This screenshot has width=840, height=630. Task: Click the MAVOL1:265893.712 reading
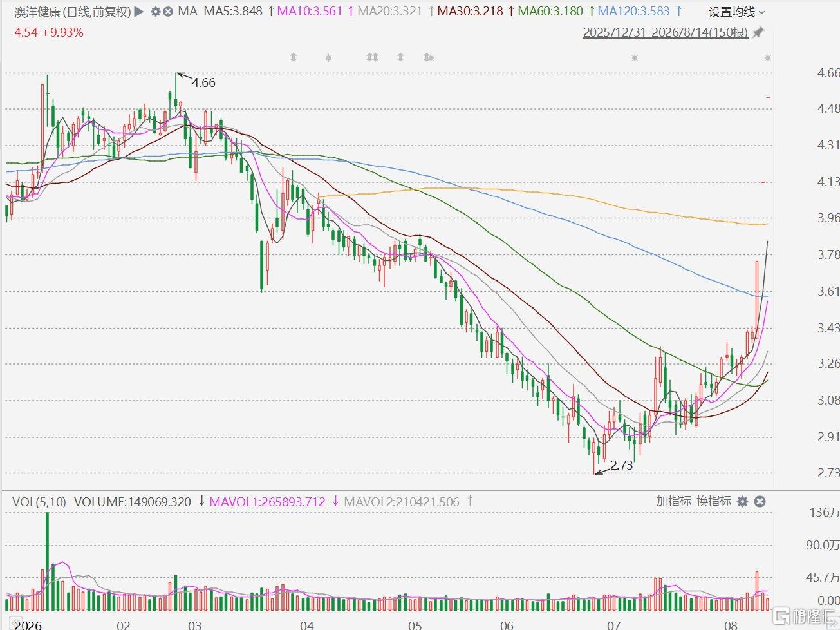click(268, 501)
